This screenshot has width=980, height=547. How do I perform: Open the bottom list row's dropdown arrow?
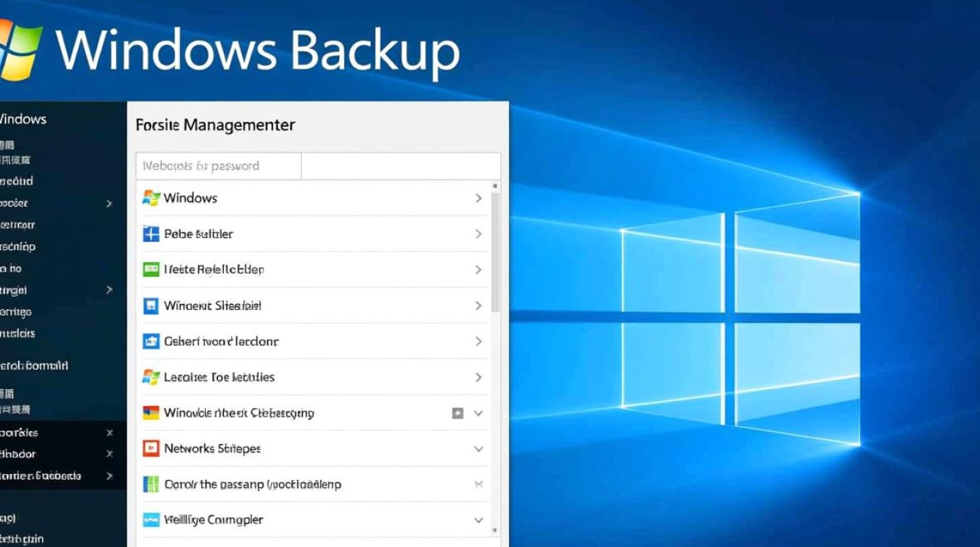coord(478,520)
